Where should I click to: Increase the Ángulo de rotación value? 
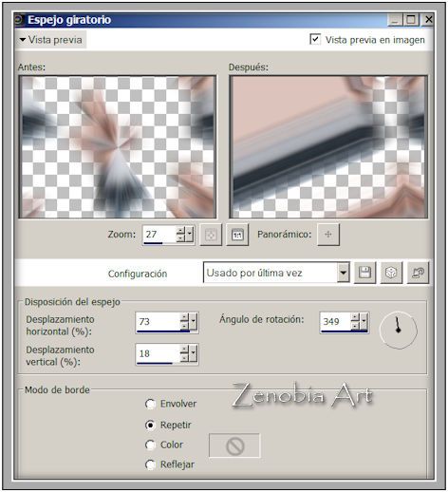click(356, 317)
